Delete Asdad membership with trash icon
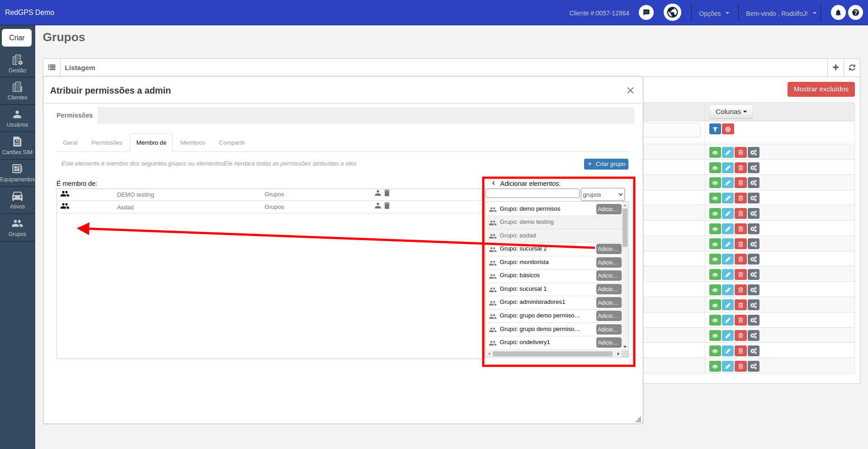The width and height of the screenshot is (868, 449). [x=387, y=206]
